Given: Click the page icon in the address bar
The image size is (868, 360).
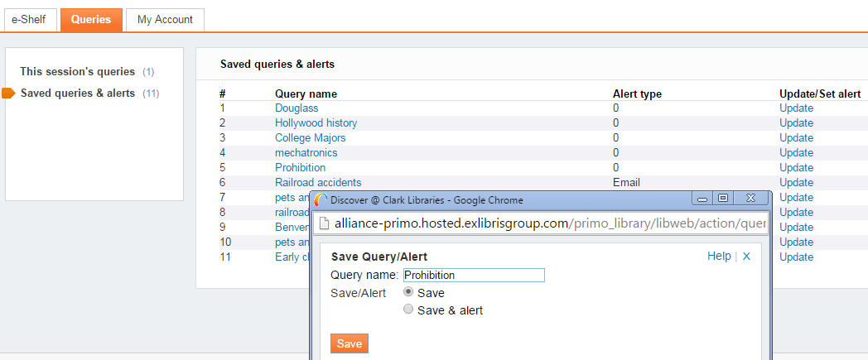Looking at the screenshot, I should coord(324,223).
